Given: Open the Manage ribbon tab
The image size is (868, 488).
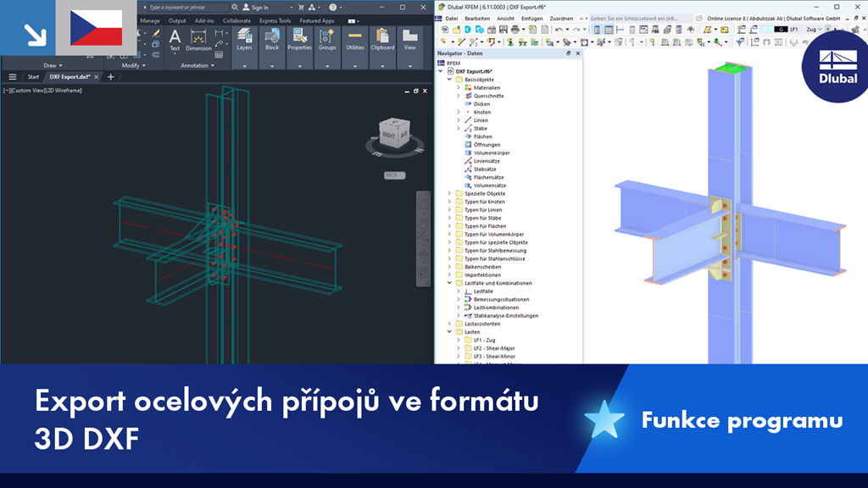Looking at the screenshot, I should pos(149,20).
